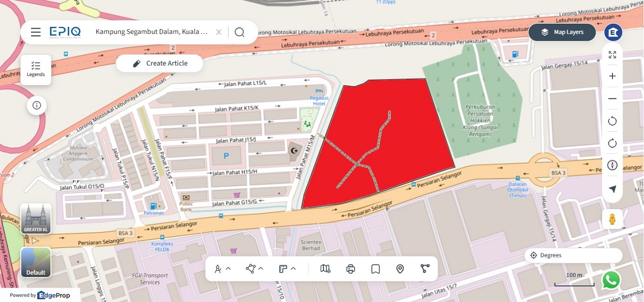The width and height of the screenshot is (644, 302).
Task: Zoom out with the minus button
Action: (612, 98)
